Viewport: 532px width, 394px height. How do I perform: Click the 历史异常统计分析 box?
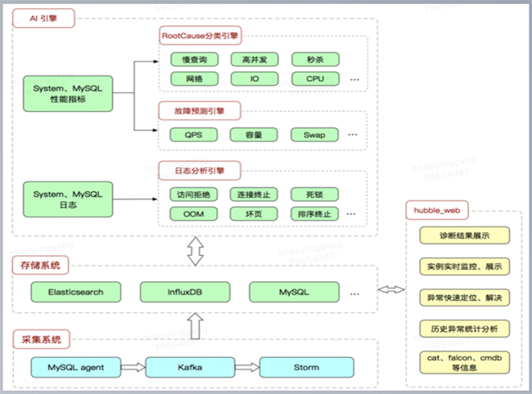pos(465,329)
